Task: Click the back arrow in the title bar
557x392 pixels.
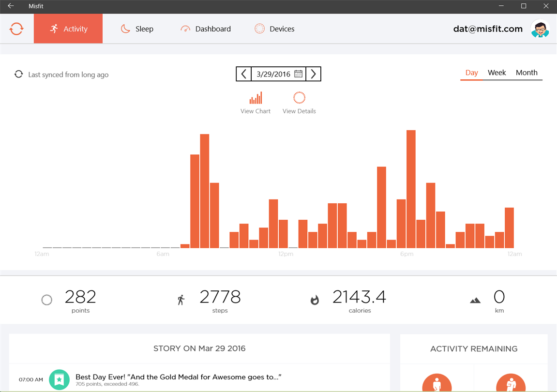Action: pos(11,6)
